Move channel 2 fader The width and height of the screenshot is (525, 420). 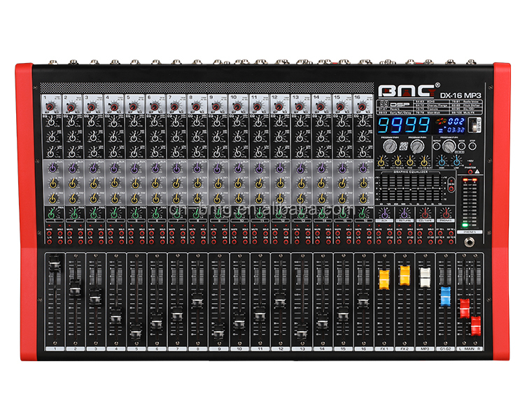[x=75, y=288]
